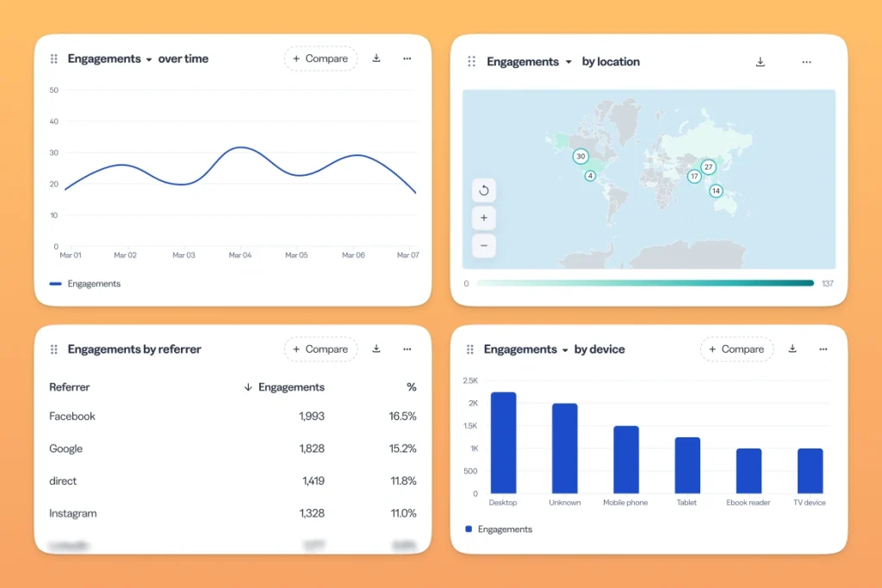Grab the drag handle of by location card
The height and width of the screenshot is (588, 882).
coord(471,61)
